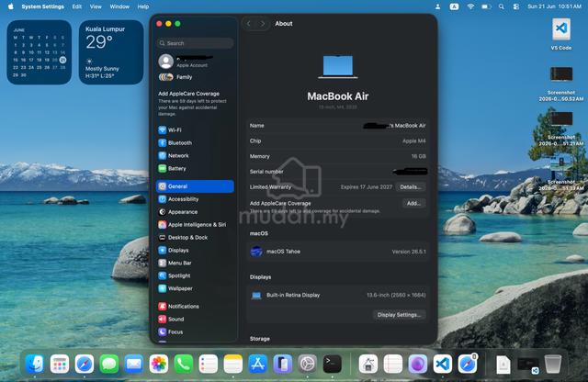This screenshot has width=588, height=382.
Task: Open the Apple menu
Action: click(x=10, y=6)
